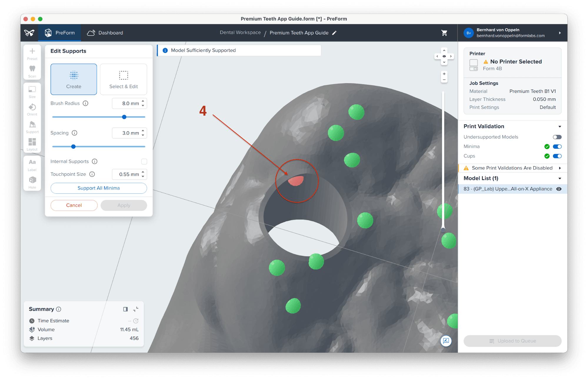The width and height of the screenshot is (588, 380).
Task: Open the Orient tool in sidebar
Action: click(32, 109)
